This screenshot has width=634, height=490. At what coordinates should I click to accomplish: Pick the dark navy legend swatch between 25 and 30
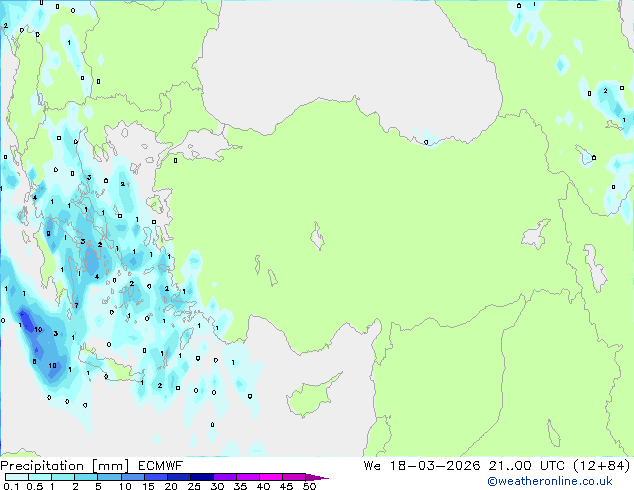201,477
